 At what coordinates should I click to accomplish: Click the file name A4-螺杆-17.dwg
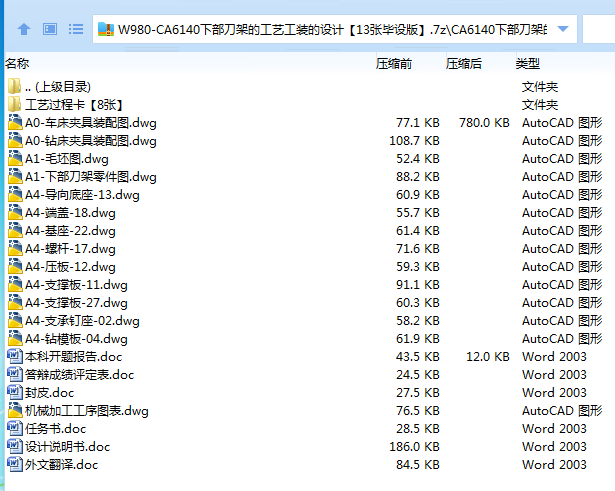(70, 249)
